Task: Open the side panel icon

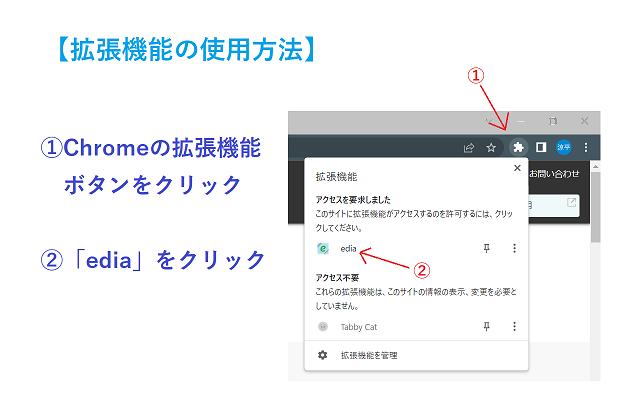Action: [x=541, y=147]
